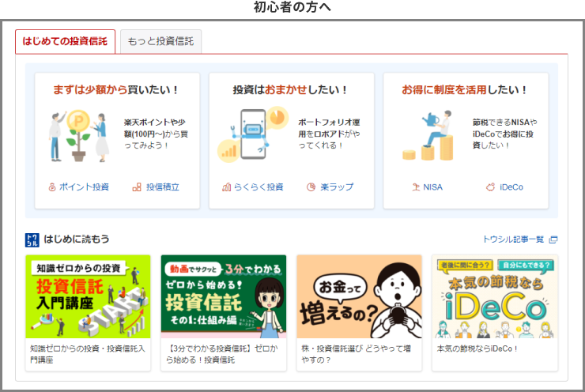Open the 3分でわかる投資信託 video thumbnail
The width and height of the screenshot is (585, 392).
point(224,296)
